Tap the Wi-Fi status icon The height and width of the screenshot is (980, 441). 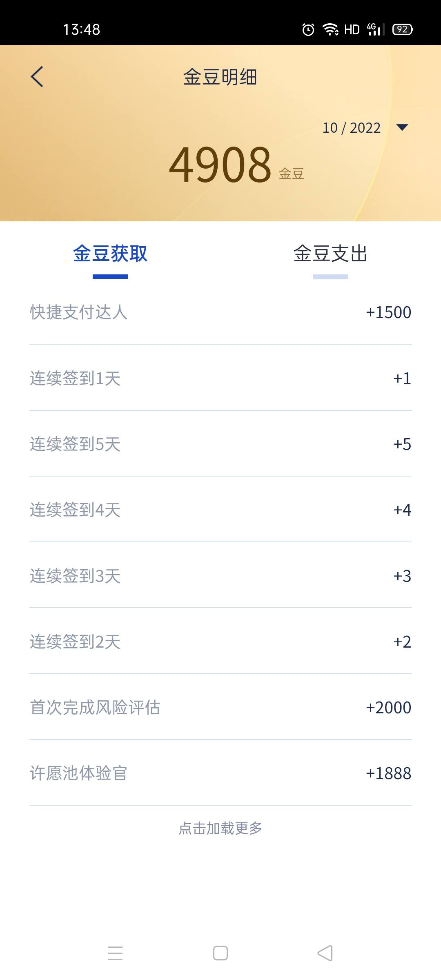click(330, 29)
